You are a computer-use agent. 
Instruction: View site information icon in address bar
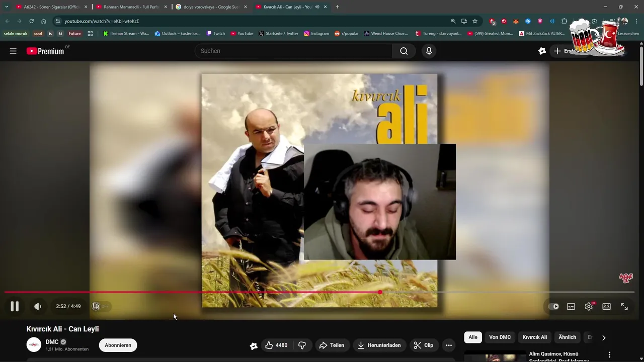pos(58,21)
